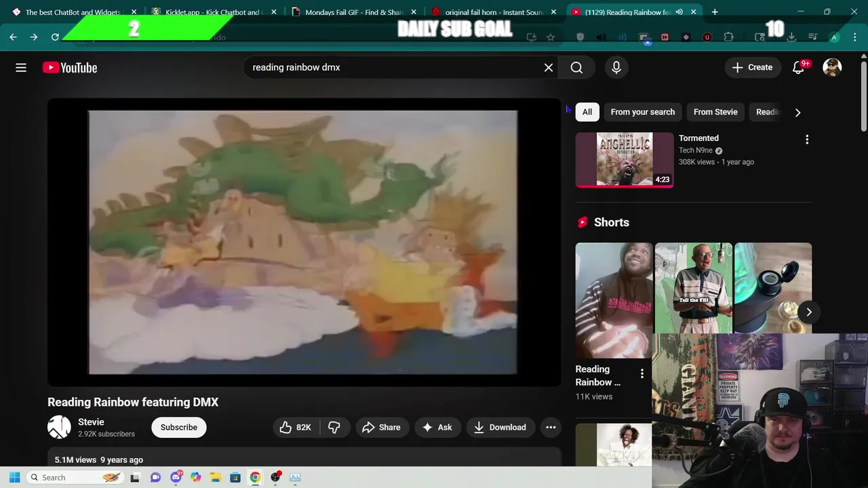Open the Copilot taskbar icon
Viewport: 868px width, 488px height.
tap(196, 477)
